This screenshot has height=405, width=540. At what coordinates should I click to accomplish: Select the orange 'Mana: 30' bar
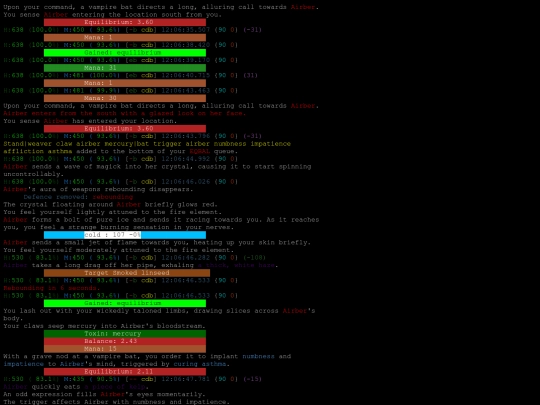tap(125, 98)
